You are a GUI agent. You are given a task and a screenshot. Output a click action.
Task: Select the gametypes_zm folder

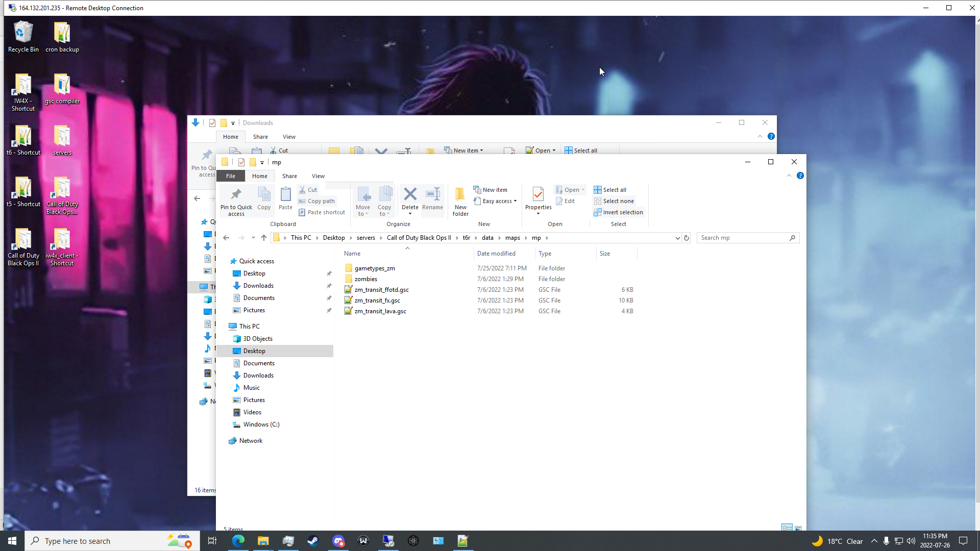[x=375, y=268]
